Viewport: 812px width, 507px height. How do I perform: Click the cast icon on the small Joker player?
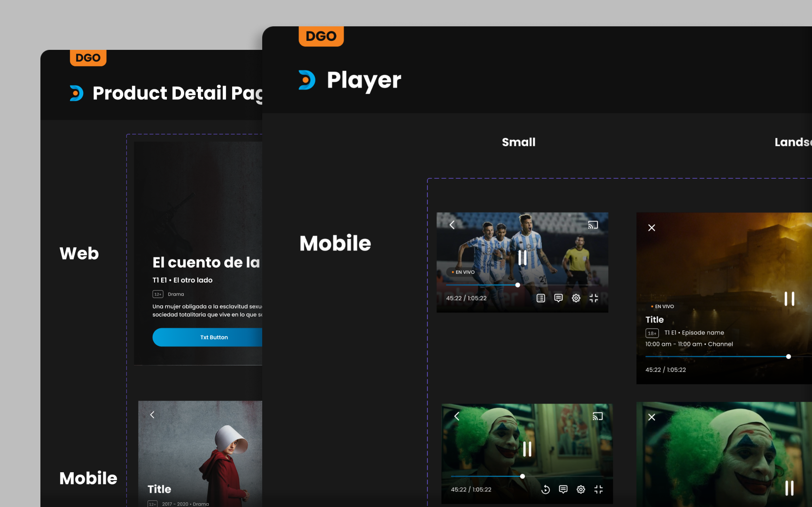pyautogui.click(x=598, y=416)
